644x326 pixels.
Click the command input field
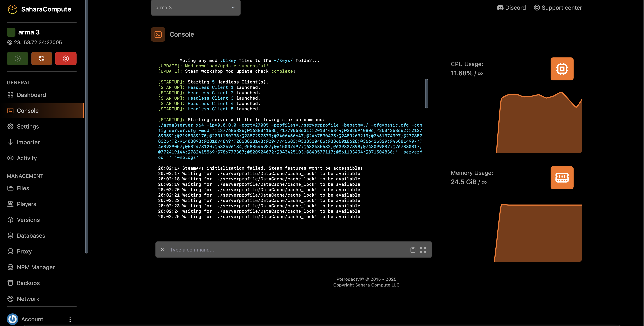(275, 250)
